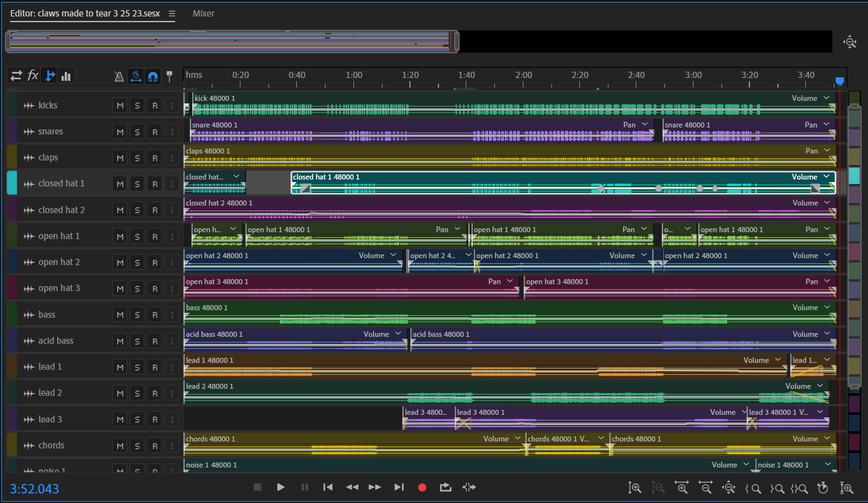Switch to the Mixer tab

[203, 13]
